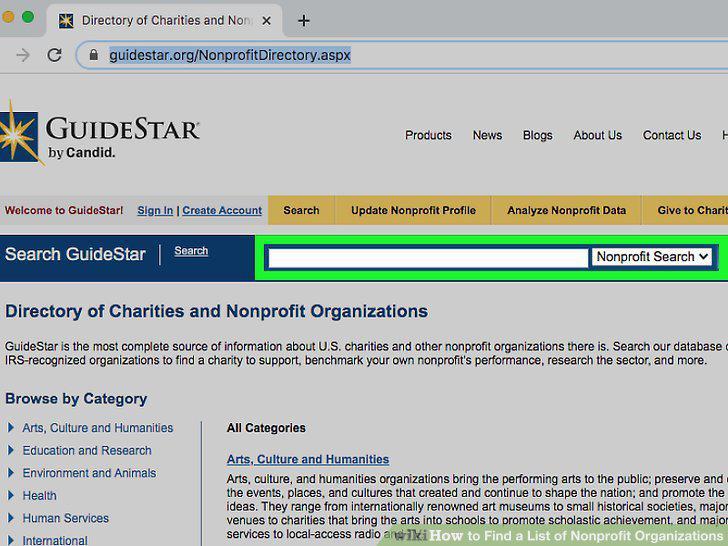Click the 'Welcome to GuideStar!' text
The height and width of the screenshot is (546, 728).
(x=64, y=210)
